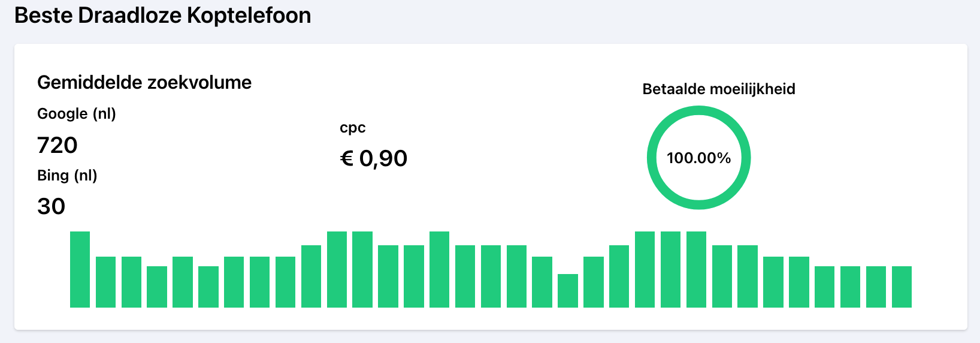
Task: Click the second bar in the volume chart
Action: (x=105, y=282)
